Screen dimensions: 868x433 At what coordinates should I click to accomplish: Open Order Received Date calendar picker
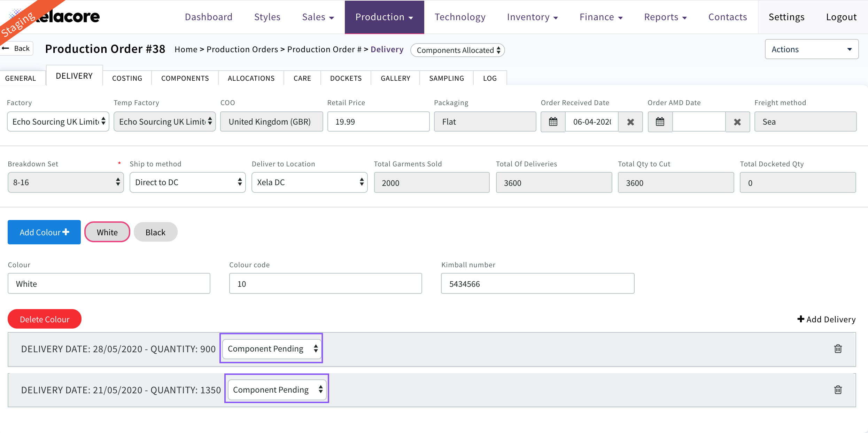(x=553, y=122)
